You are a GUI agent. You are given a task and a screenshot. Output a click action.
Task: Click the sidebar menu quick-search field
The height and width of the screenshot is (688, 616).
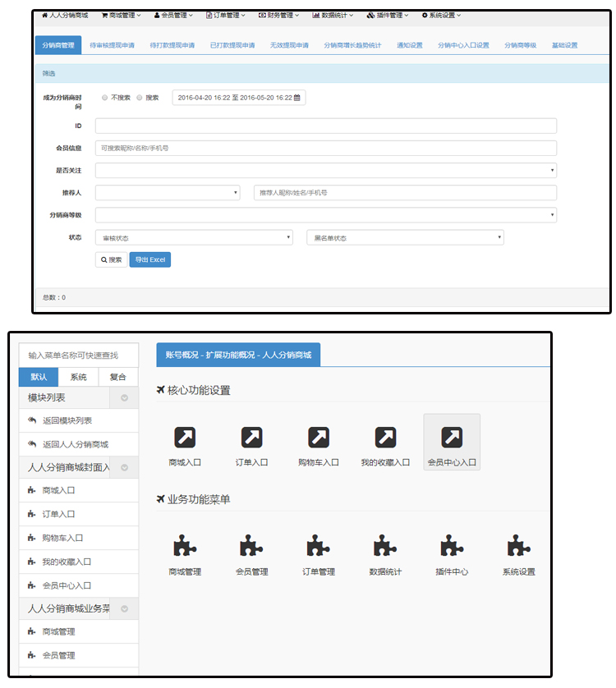79,355
